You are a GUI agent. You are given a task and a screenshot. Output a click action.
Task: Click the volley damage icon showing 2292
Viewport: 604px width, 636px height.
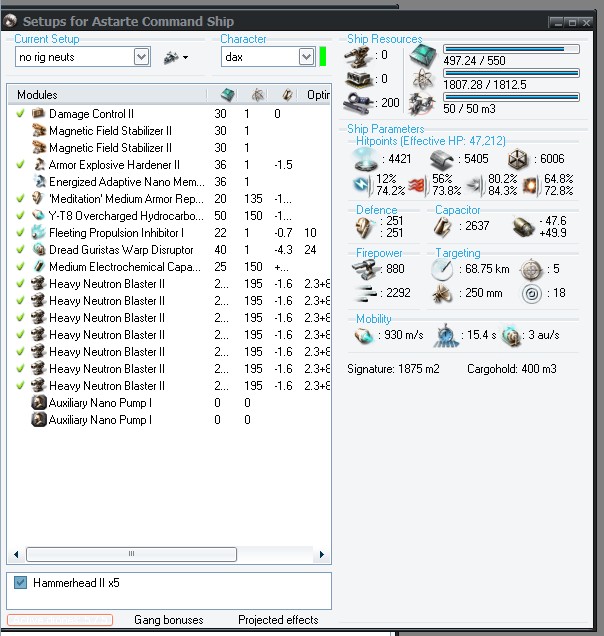[365, 293]
